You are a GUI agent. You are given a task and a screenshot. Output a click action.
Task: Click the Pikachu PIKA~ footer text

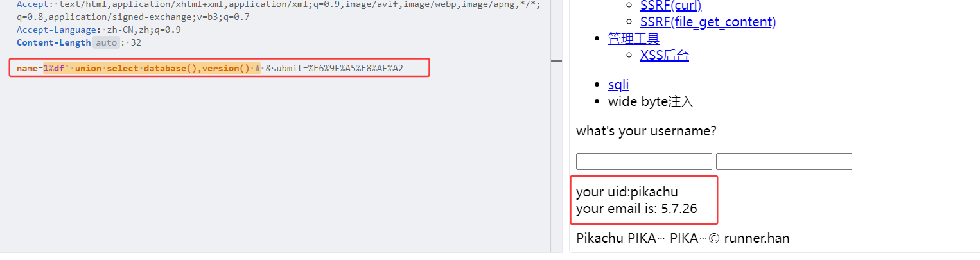[683, 238]
